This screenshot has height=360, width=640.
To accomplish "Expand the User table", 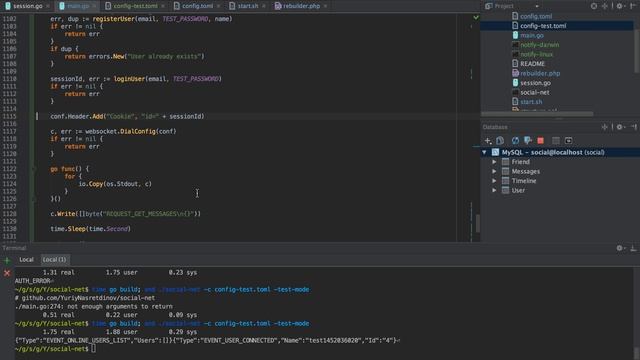I will [494, 190].
